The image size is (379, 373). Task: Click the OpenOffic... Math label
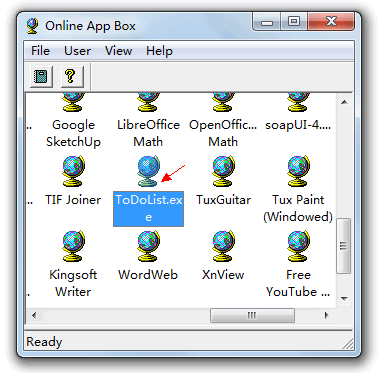coord(223,133)
